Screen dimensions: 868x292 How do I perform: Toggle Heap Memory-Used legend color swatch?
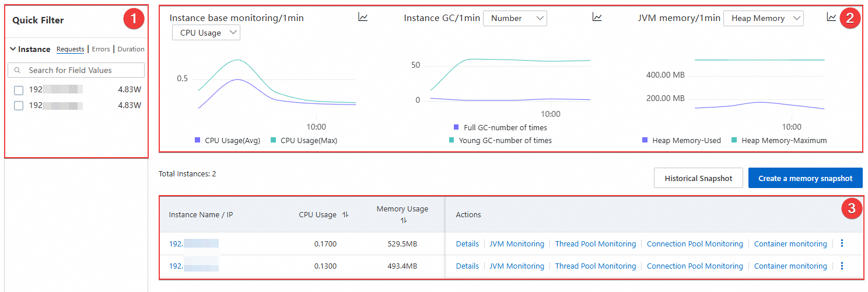click(x=645, y=140)
